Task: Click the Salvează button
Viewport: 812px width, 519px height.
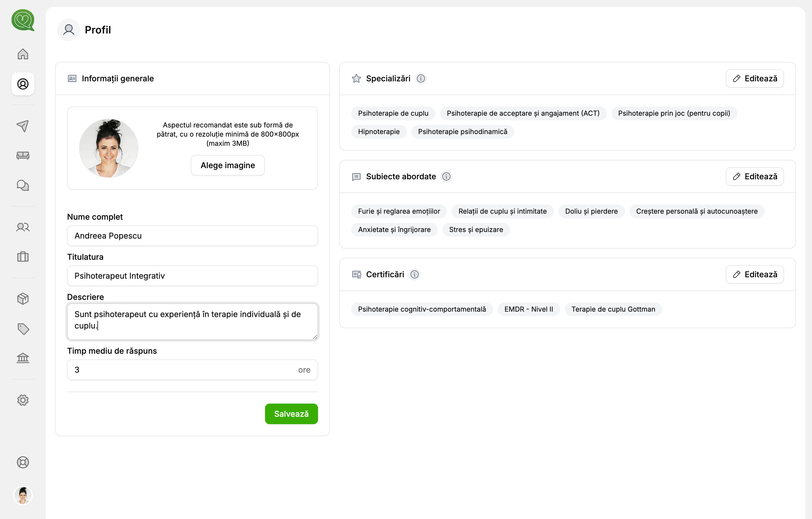Action: [x=291, y=414]
